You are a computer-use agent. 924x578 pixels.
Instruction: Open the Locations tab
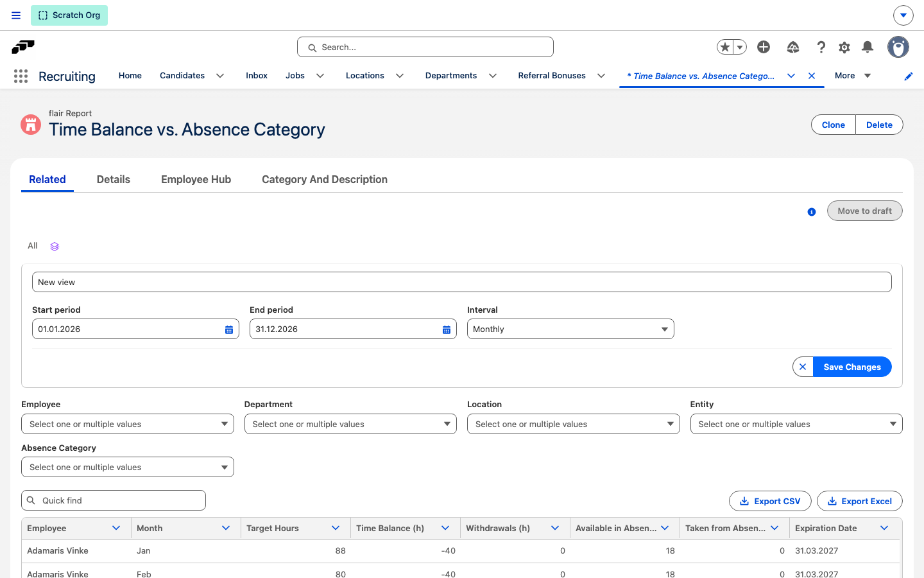click(x=365, y=76)
